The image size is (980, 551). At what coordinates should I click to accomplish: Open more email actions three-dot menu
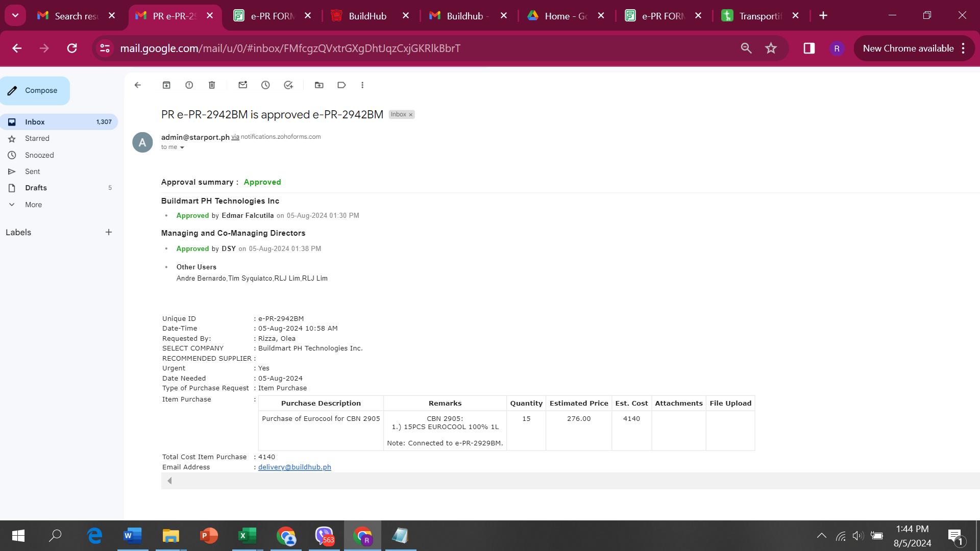coord(362,85)
